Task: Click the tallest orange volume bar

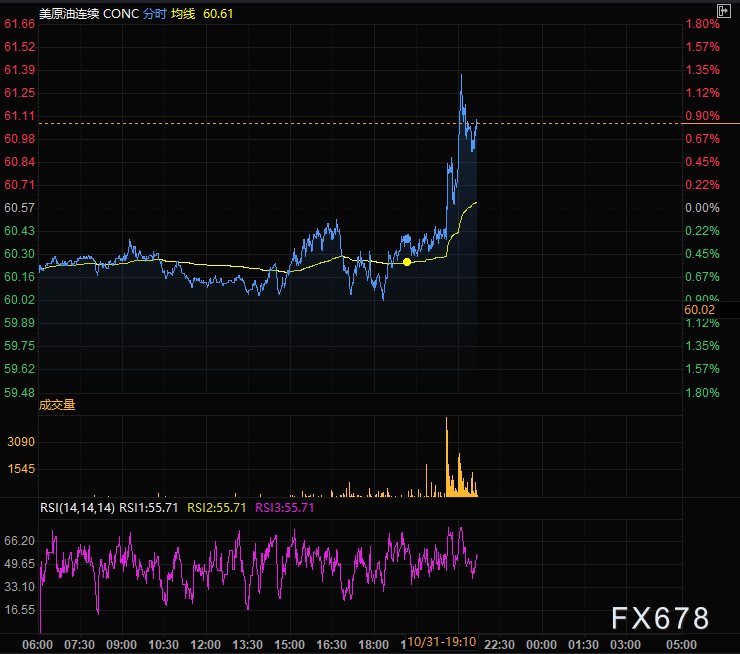Action: tap(446, 456)
